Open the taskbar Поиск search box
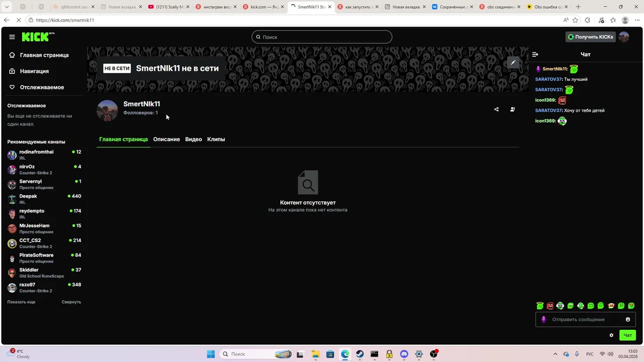The height and width of the screenshot is (362, 644). click(x=257, y=354)
